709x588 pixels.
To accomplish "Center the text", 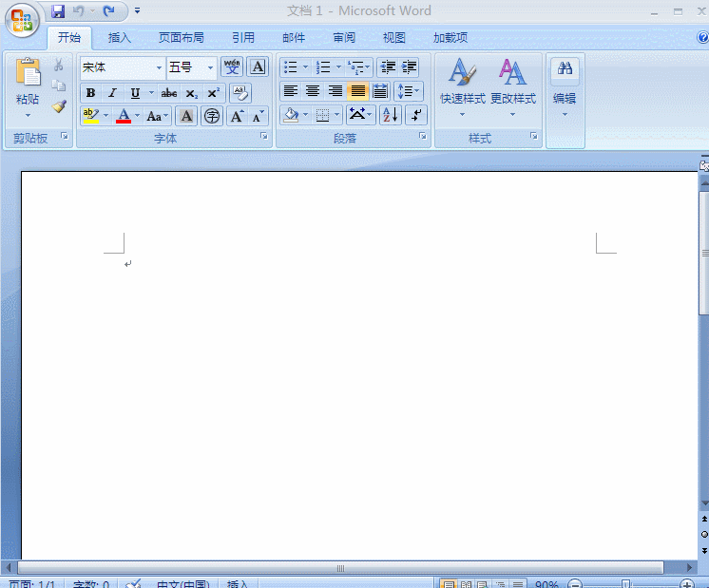I will pos(313,91).
